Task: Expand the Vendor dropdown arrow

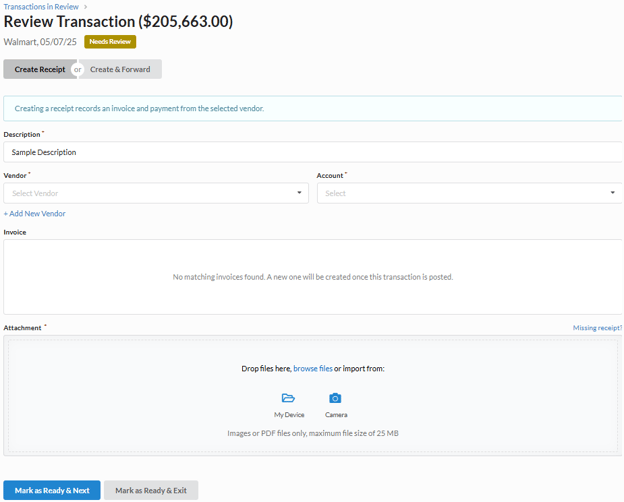Action: (x=299, y=193)
